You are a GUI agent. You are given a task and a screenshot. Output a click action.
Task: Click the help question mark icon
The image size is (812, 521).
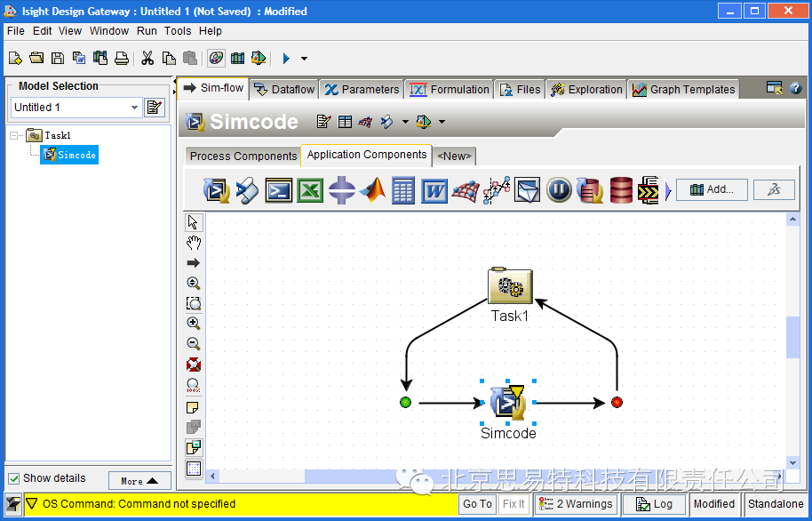tap(796, 88)
